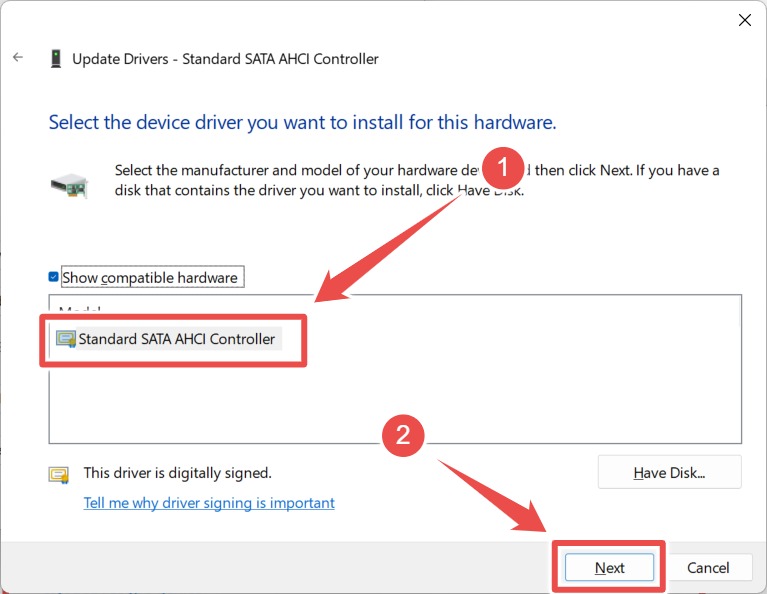Screen dimensions: 767x594
Task: Cancel the driver update
Action: (x=708, y=568)
